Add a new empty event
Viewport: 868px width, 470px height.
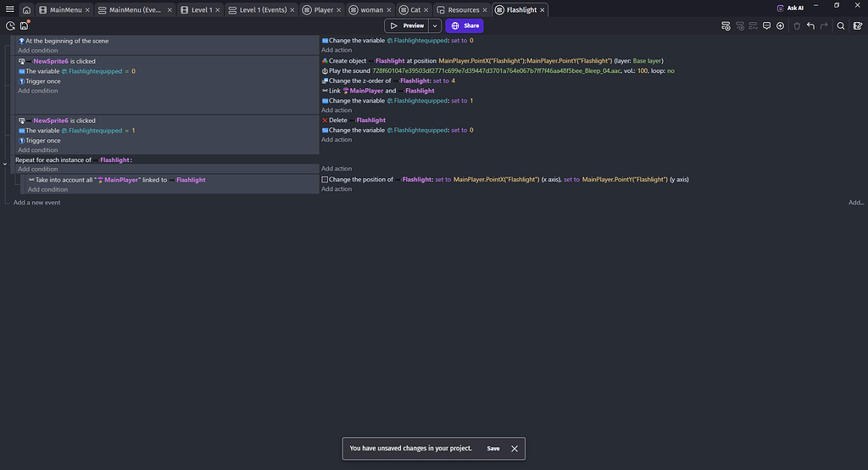(x=726, y=26)
